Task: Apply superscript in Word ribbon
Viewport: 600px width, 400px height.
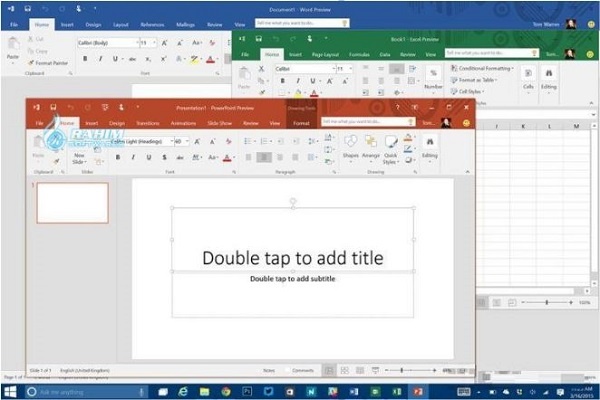Action: [x=163, y=59]
